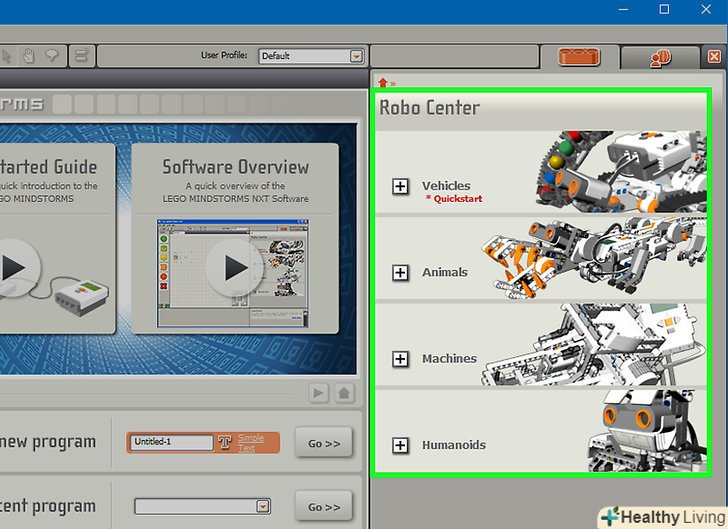The image size is (728, 529).
Task: Click the new program name field
Action: click(171, 442)
